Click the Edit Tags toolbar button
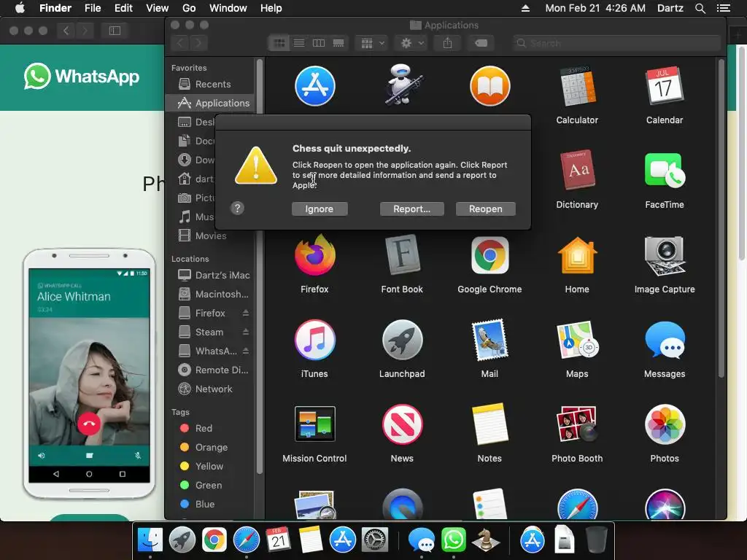 point(481,43)
